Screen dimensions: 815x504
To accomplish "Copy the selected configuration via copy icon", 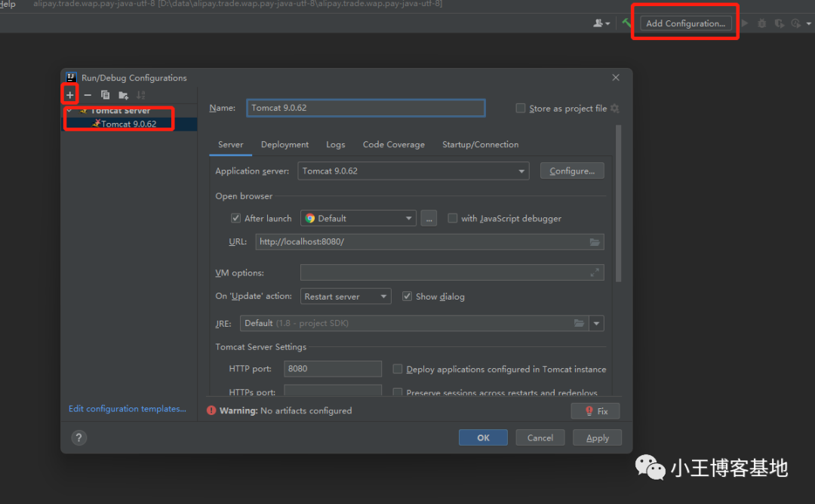I will [x=105, y=95].
